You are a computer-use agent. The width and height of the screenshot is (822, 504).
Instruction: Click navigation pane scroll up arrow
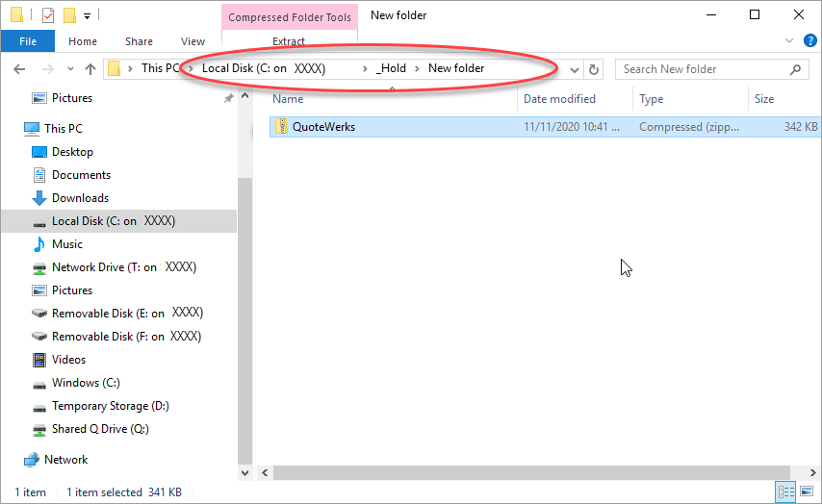tap(244, 96)
